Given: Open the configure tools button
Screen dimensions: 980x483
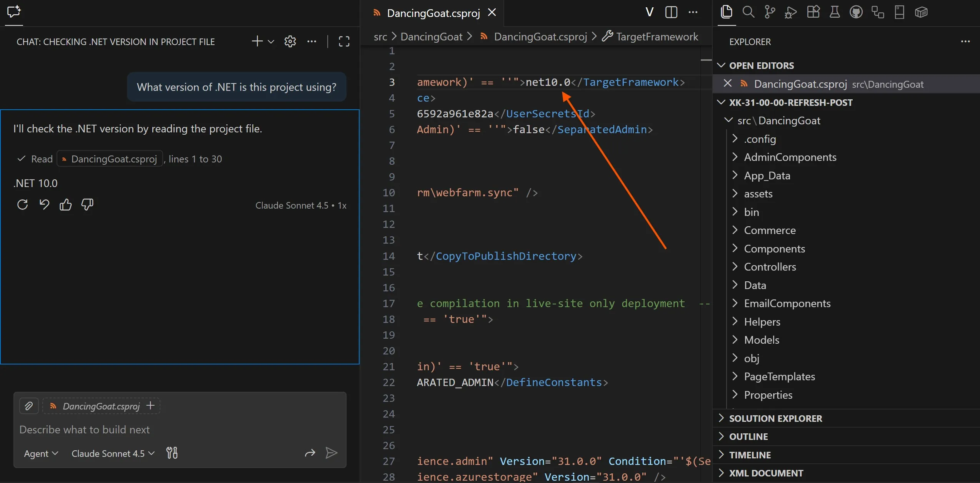Looking at the screenshot, I should (x=172, y=453).
